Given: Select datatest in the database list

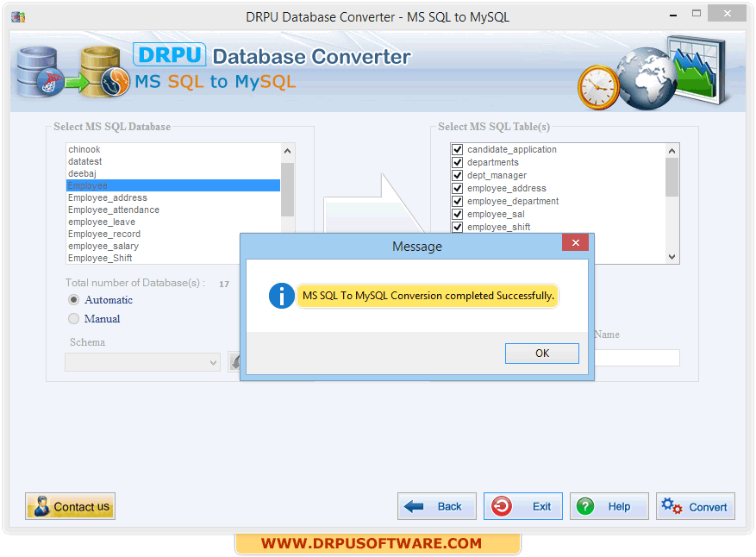Looking at the screenshot, I should [x=173, y=161].
